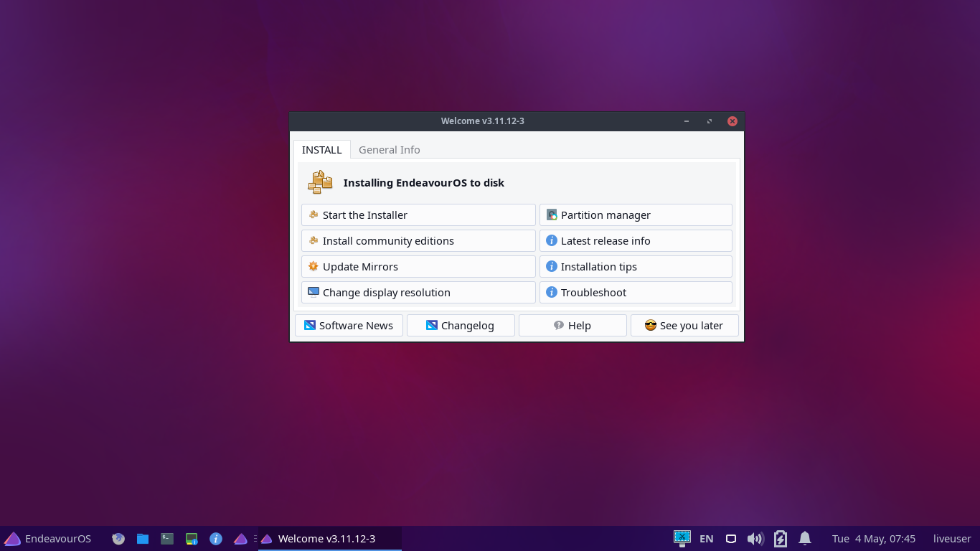Click the EndeavourOS logo panel launcher

click(240, 538)
